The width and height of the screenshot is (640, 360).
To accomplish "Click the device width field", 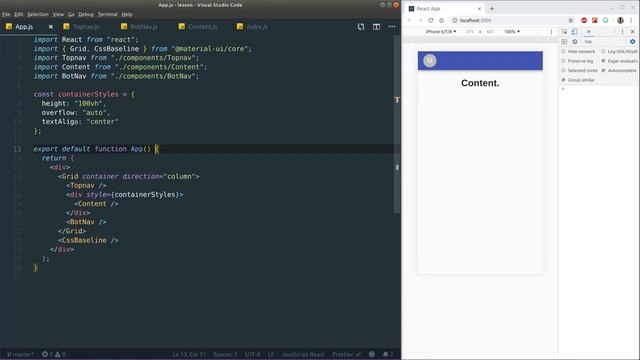I will (x=470, y=31).
